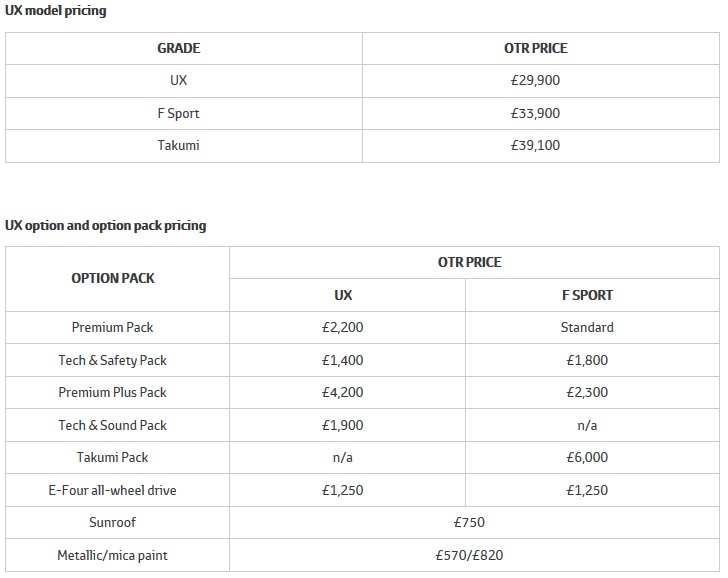This screenshot has height=578, width=728.
Task: Select the Tech & Sound Pack label
Action: [x=113, y=425]
